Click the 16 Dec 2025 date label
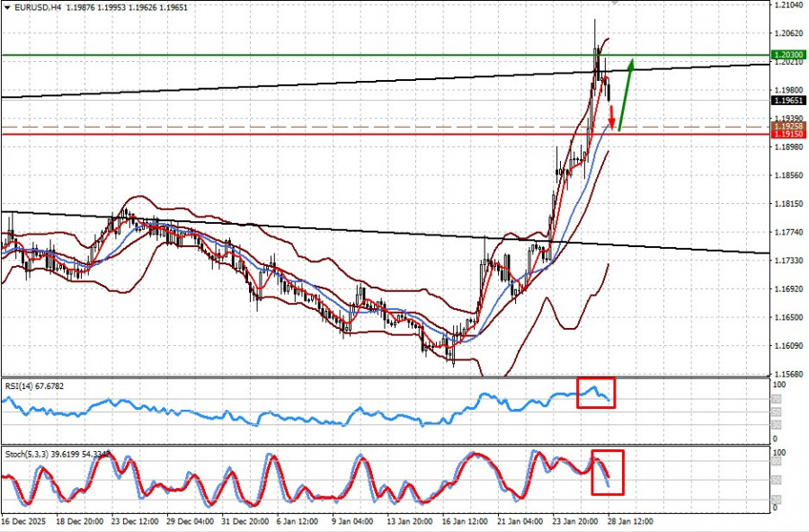This screenshot has width=809, height=532. (23, 521)
